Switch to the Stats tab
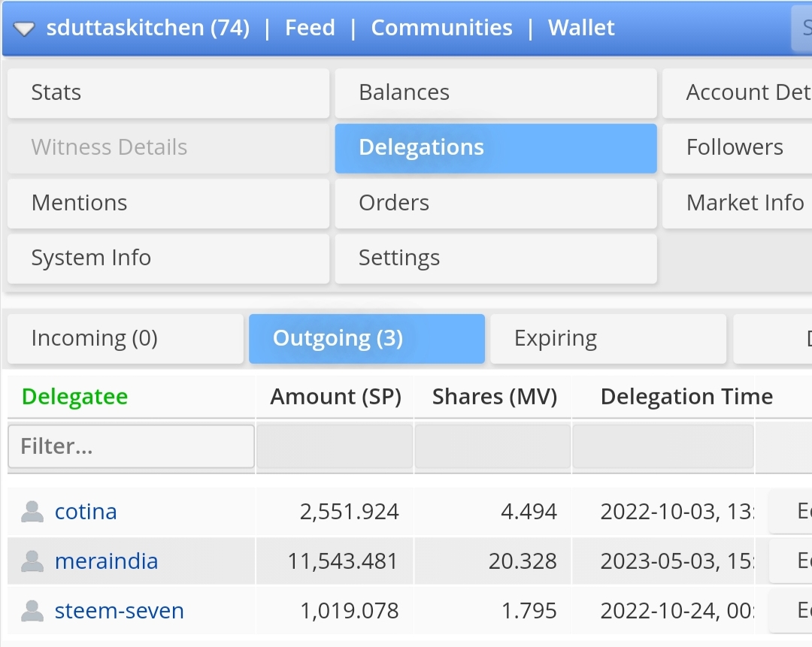 (x=168, y=93)
